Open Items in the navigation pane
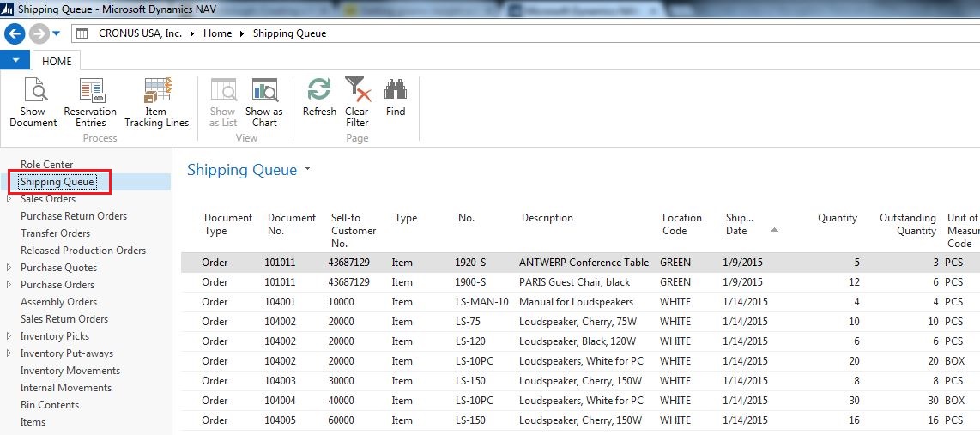Image resolution: width=980 pixels, height=435 pixels. [x=33, y=422]
